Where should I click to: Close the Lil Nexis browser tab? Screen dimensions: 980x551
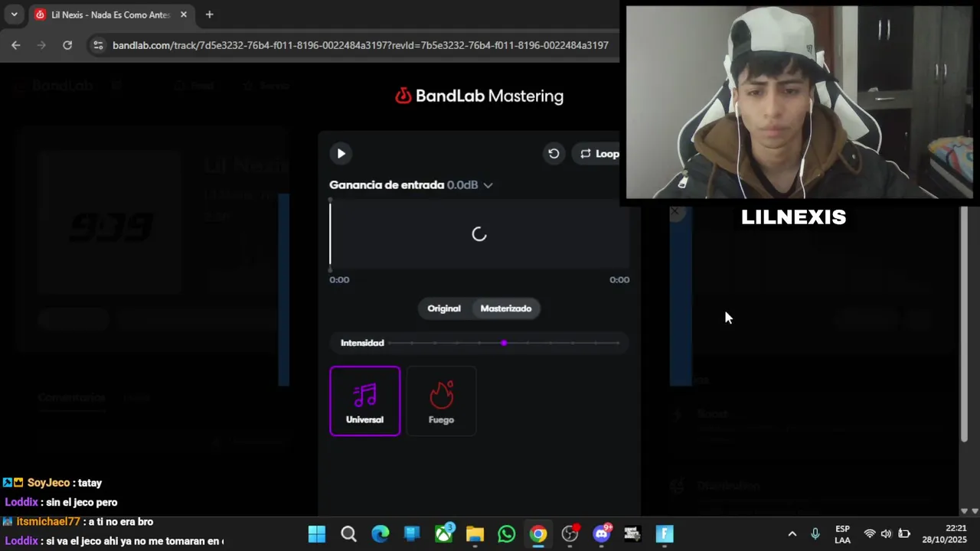tap(184, 15)
